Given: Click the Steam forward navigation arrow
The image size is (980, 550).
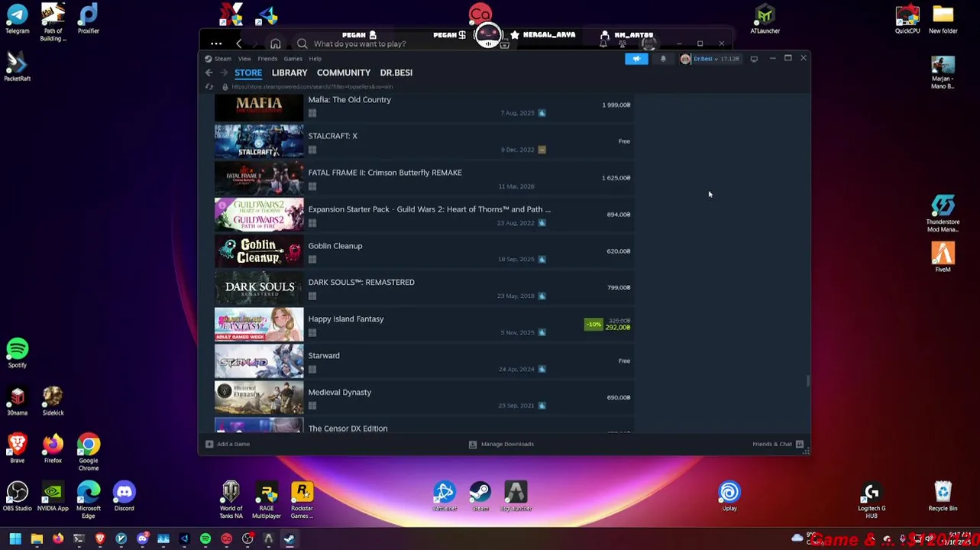Looking at the screenshot, I should (224, 73).
